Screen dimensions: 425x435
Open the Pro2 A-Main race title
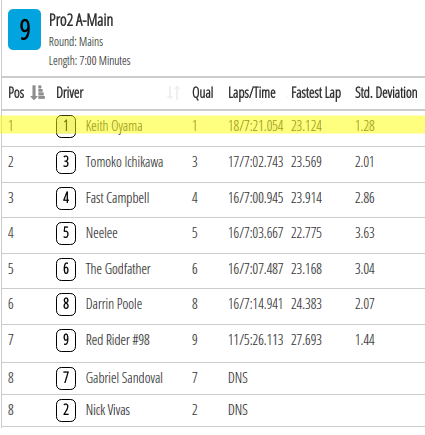coord(81,20)
